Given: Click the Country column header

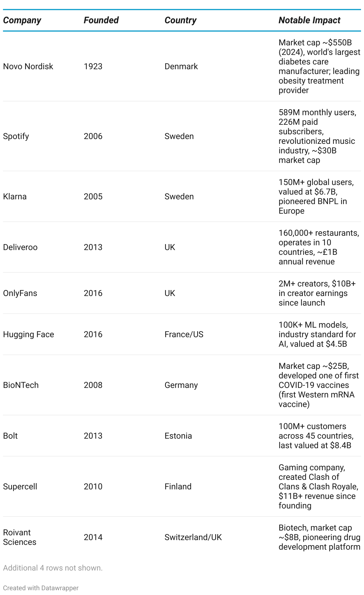Looking at the screenshot, I should (180, 20).
